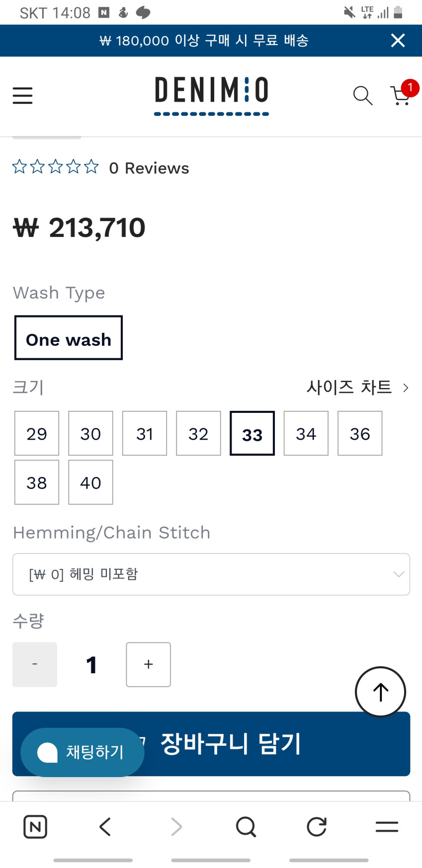422x868 pixels.
Task: Choose size 32
Action: point(198,433)
